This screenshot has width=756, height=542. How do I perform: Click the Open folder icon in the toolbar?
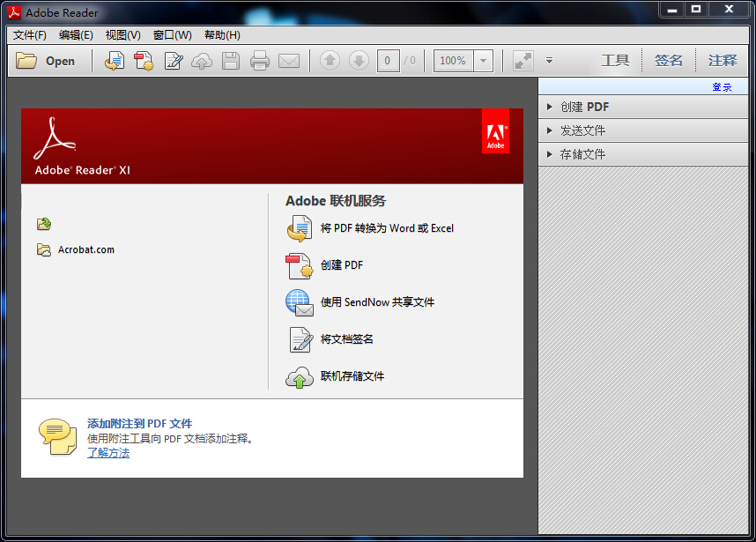(x=26, y=61)
